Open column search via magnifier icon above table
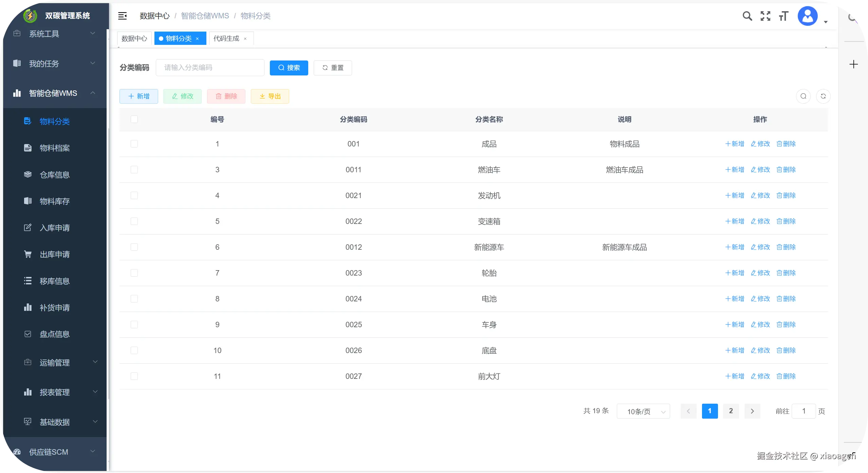 tap(803, 96)
